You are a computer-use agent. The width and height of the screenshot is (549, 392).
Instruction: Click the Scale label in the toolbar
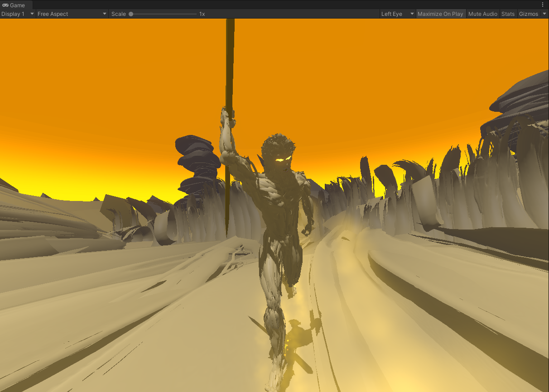pyautogui.click(x=119, y=14)
